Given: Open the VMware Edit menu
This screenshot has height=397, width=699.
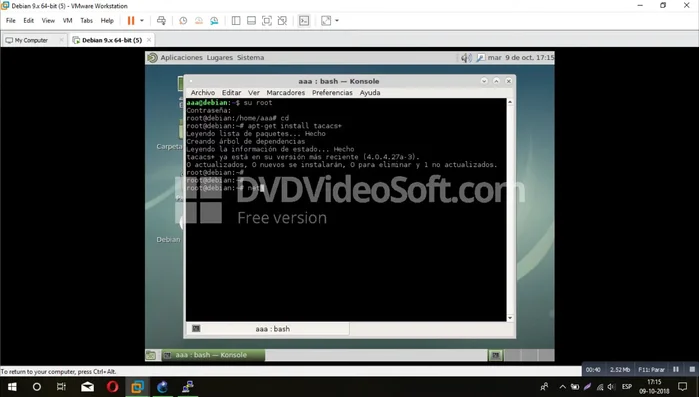Looking at the screenshot, I should coord(29,20).
